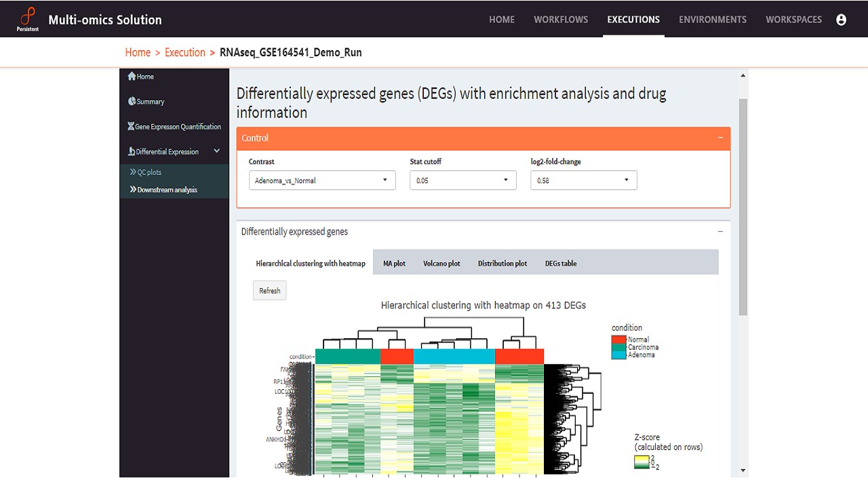Click the Differential Expression sidebar icon
Viewport: 868px width, 488px height.
(132, 152)
